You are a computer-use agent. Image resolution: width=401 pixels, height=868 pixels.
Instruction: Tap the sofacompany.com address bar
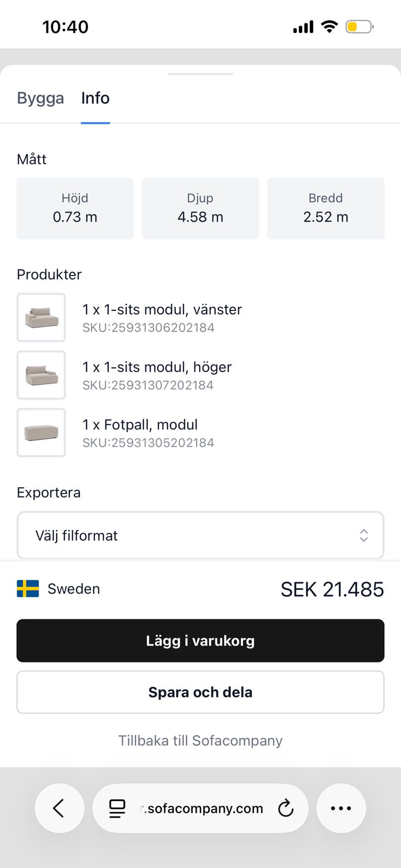pyautogui.click(x=205, y=808)
